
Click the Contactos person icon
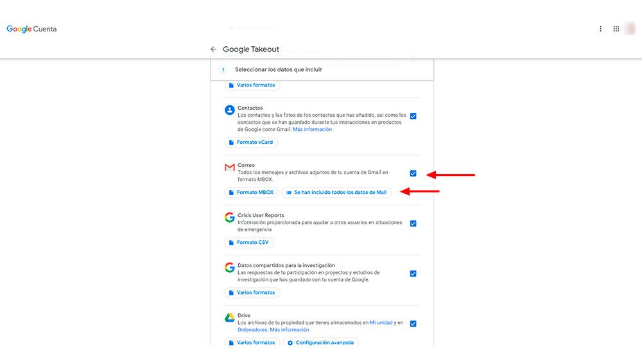click(230, 110)
